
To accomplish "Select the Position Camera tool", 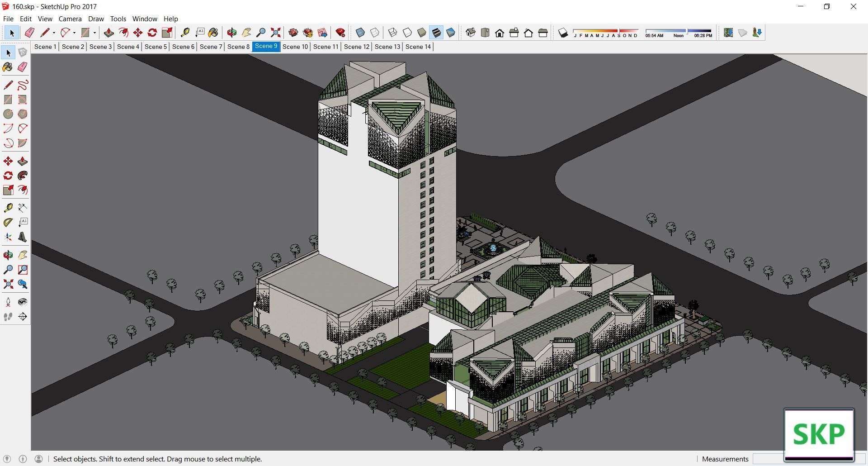I will [8, 302].
